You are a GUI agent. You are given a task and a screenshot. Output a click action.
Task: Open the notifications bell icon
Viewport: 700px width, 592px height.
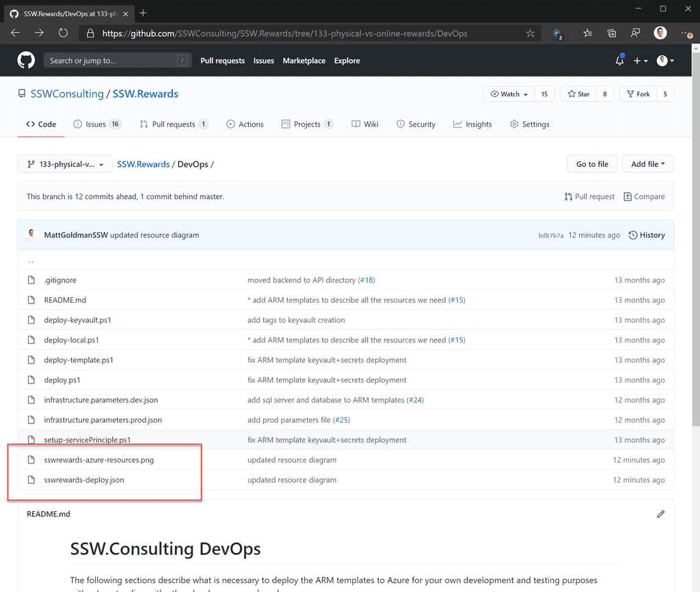619,60
